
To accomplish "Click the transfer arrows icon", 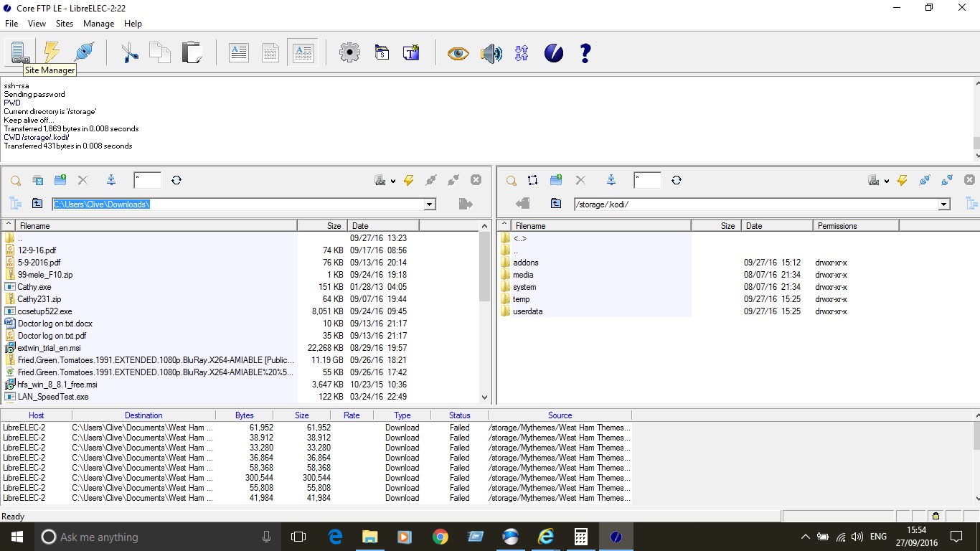I will click(522, 53).
